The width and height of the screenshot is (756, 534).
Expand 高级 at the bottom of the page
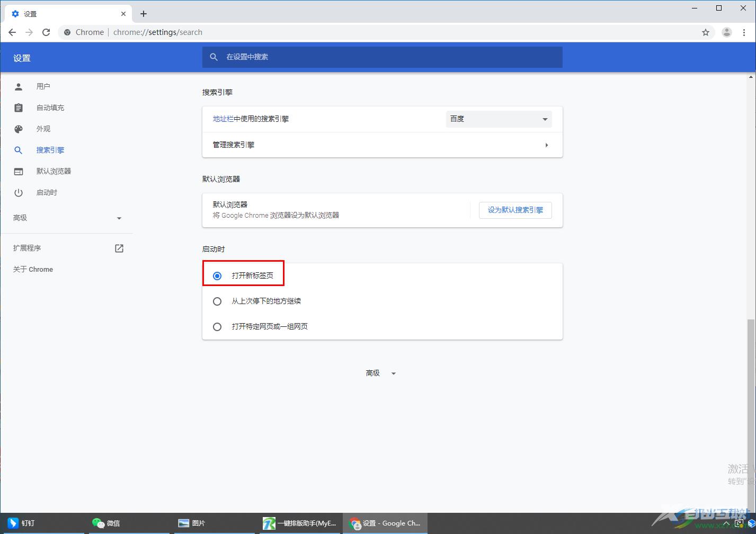click(381, 373)
